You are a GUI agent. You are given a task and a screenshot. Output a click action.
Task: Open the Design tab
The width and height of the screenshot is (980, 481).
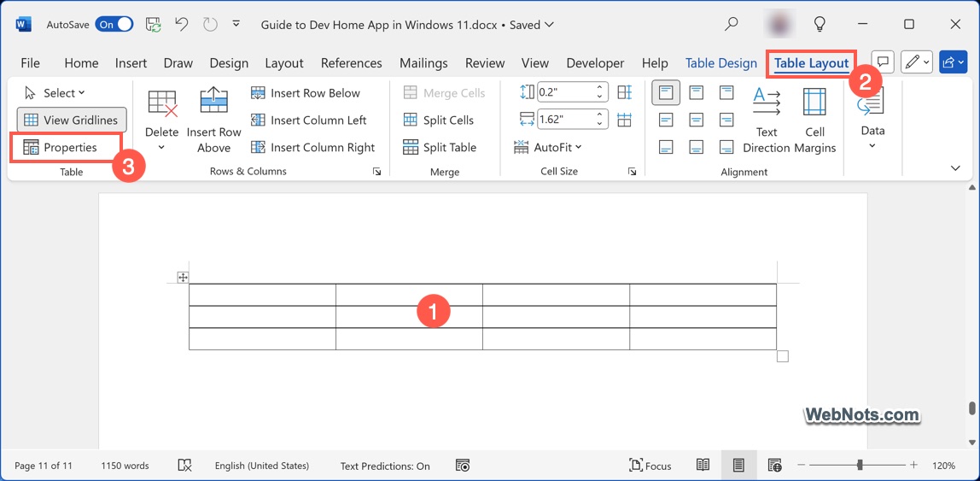[x=229, y=63]
